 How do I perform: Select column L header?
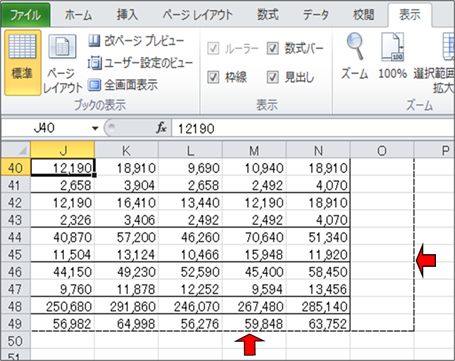(x=190, y=150)
